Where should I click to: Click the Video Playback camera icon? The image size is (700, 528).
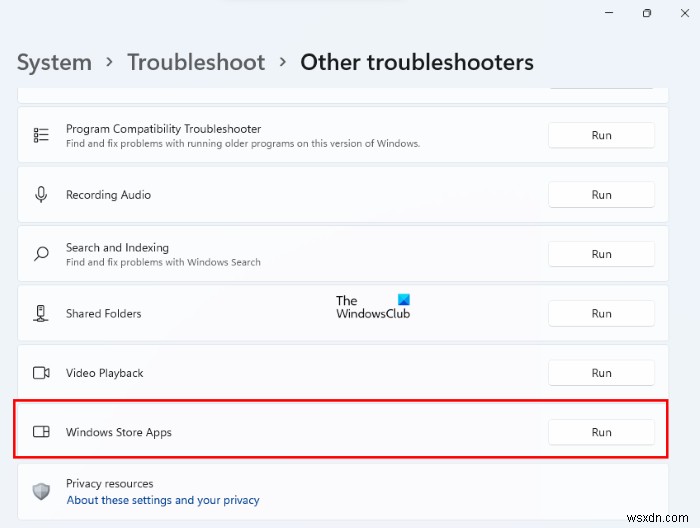coord(41,373)
